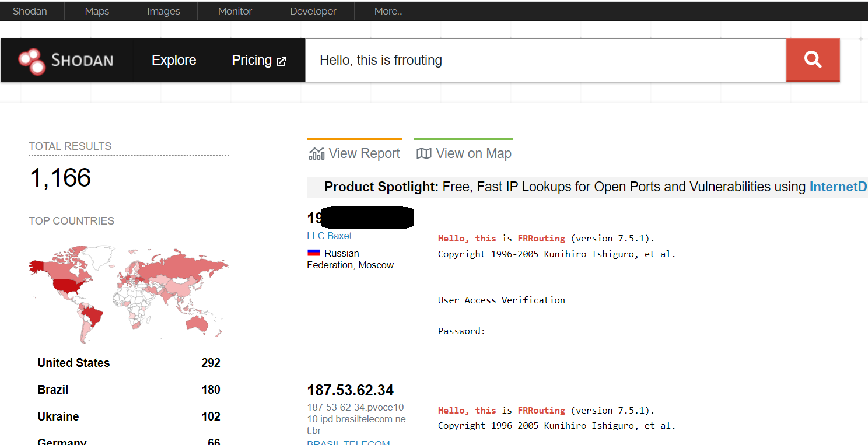Open the Monitor tab
This screenshot has height=445, width=868.
[235, 11]
